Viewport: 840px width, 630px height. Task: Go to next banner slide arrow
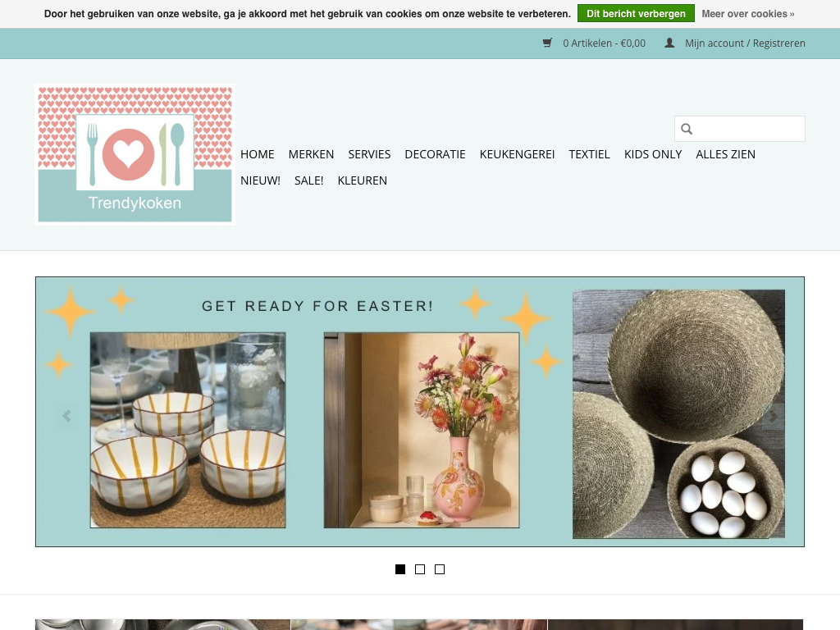pos(773,416)
